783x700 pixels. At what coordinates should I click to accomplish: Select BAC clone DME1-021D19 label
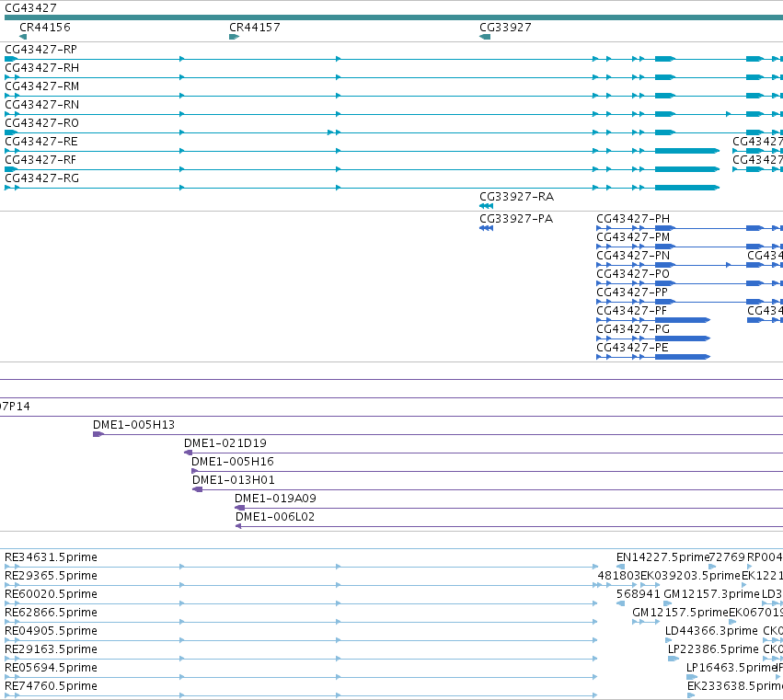coord(225,443)
